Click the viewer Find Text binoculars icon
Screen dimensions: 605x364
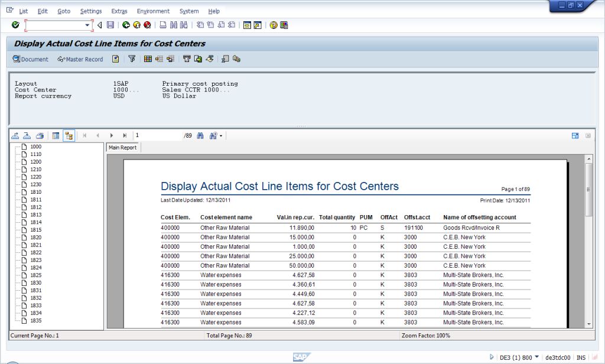[200, 135]
